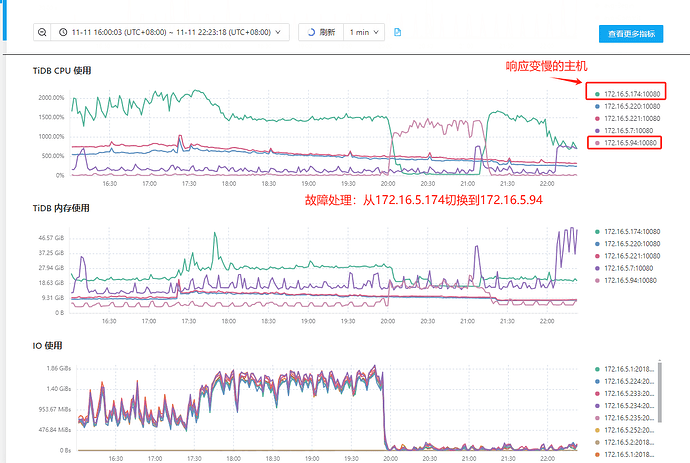This screenshot has height=463, width=690.
Task: Toggle 172.16.5.252:20... in IO legend
Action: [625, 430]
